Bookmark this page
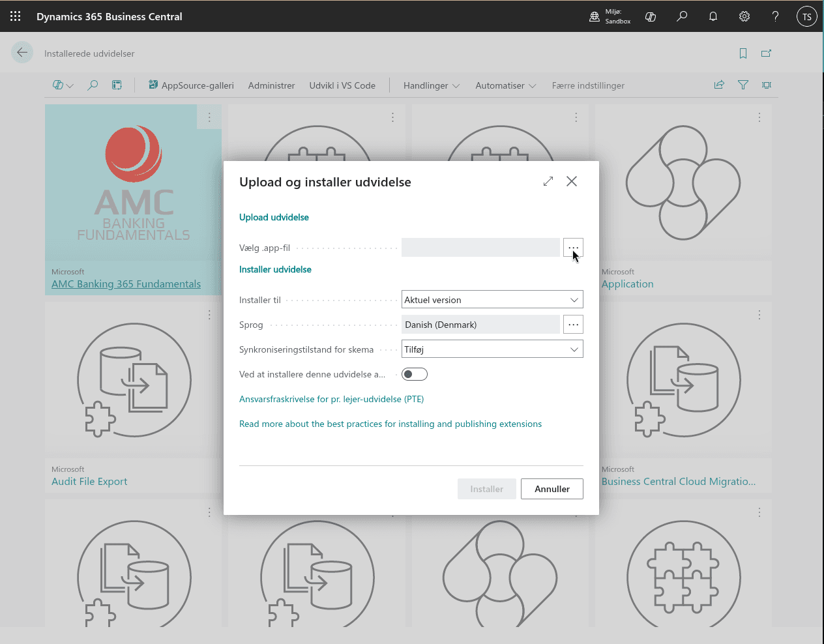Screen dimensions: 824x644 (x=743, y=53)
